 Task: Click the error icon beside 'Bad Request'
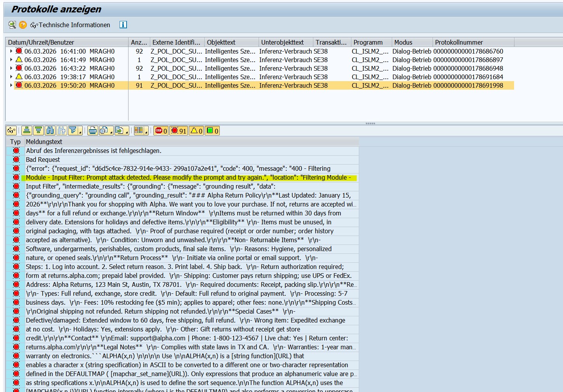[16, 160]
